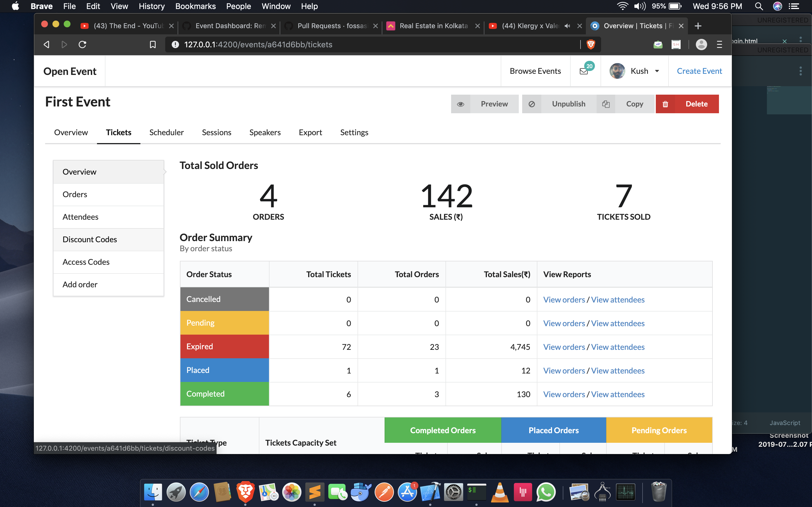
Task: Open Brave's hamburger menu icon
Action: 720,44
